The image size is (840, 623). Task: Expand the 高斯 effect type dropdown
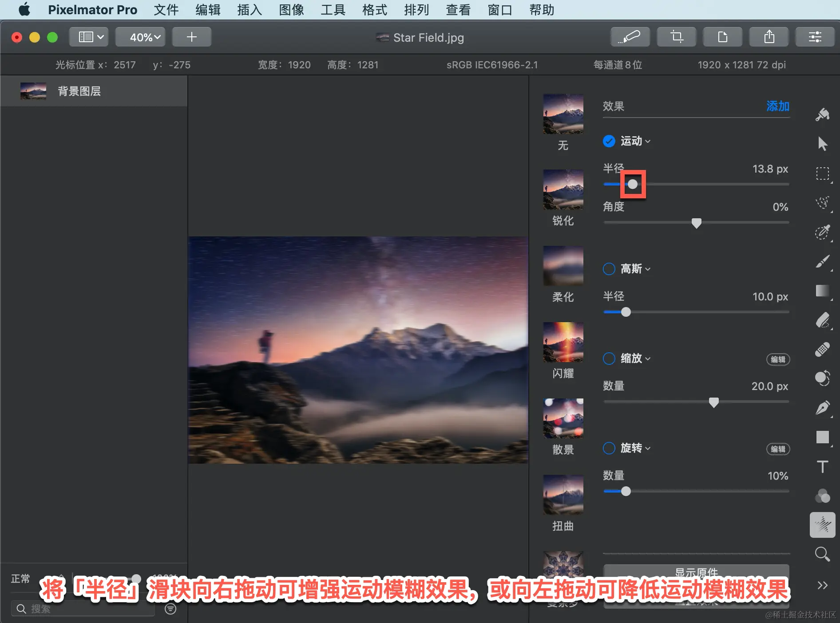[x=635, y=269]
